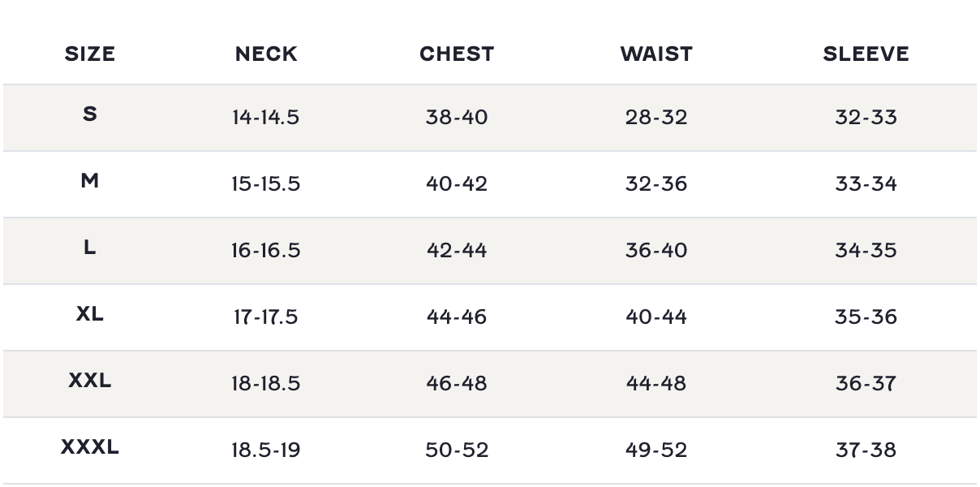Viewport: 980px width, 487px height.
Task: Click waist measurement 36-40
Action: pyautogui.click(x=656, y=251)
